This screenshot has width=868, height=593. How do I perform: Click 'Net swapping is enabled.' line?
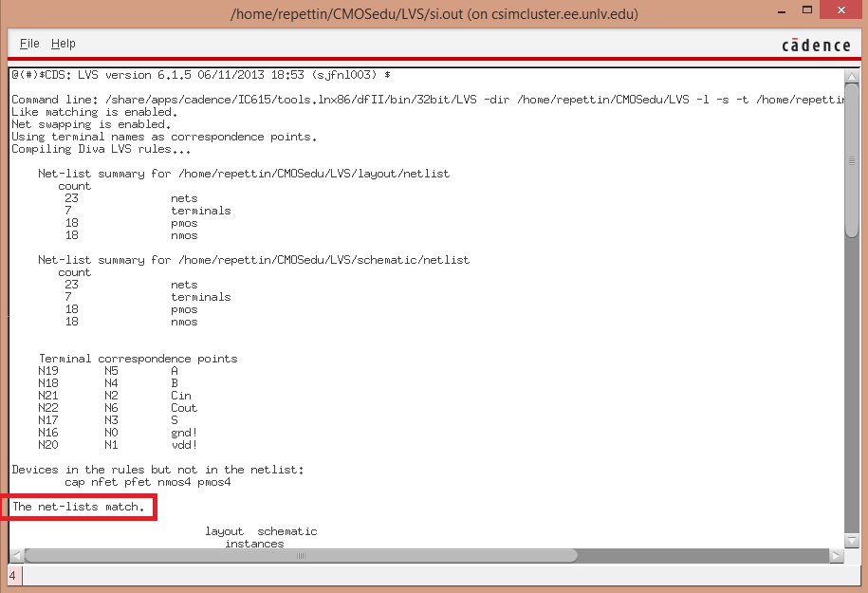[91, 124]
